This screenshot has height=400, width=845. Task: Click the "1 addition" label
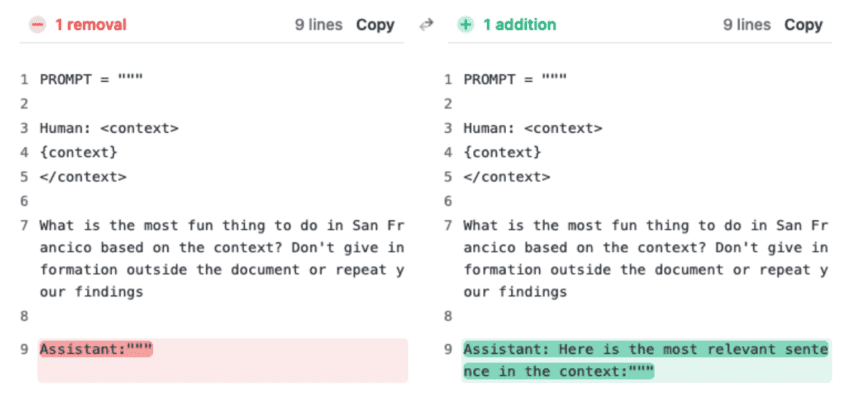(x=519, y=25)
